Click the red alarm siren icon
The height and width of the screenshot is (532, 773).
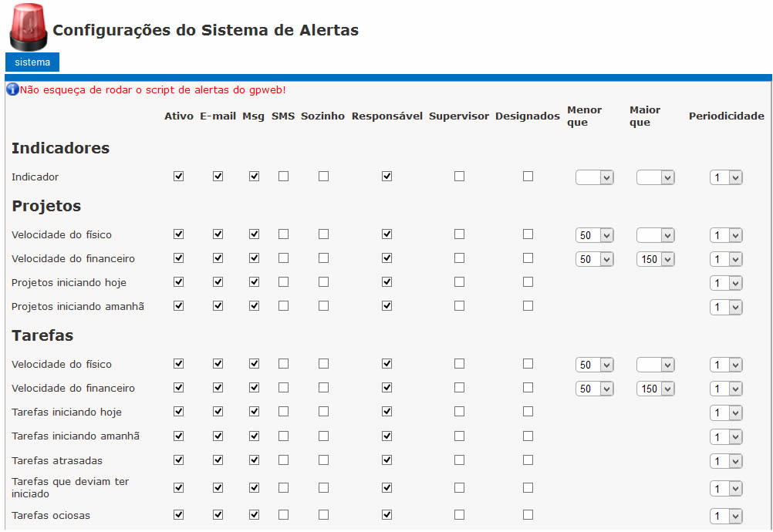28,27
